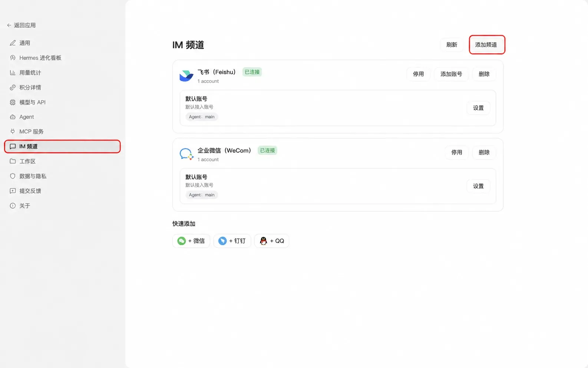This screenshot has width=588, height=368.
Task: Click the 企业微信 (WeCom) channel title
Action: tap(225, 150)
